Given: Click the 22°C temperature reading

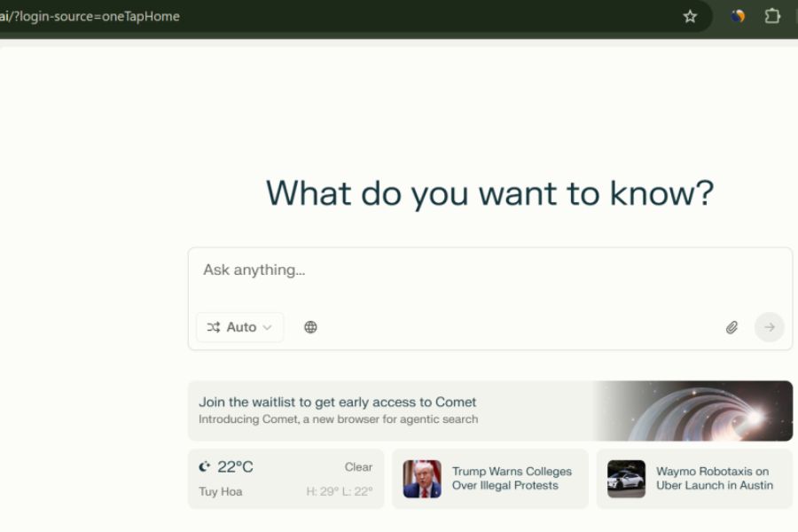Looking at the screenshot, I should click(235, 467).
